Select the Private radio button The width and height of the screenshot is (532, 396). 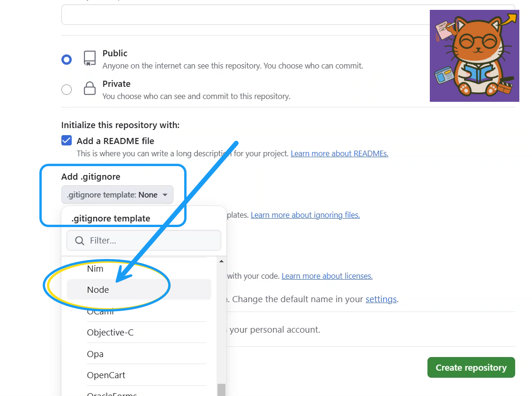click(x=67, y=90)
